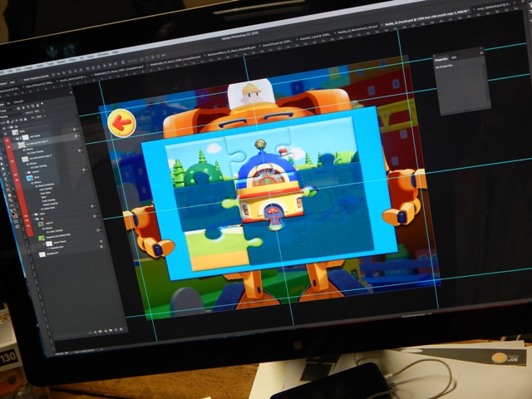The height and width of the screenshot is (399, 532).
Task: Switch to the Game11_1.psd document tab
Action: (316, 37)
